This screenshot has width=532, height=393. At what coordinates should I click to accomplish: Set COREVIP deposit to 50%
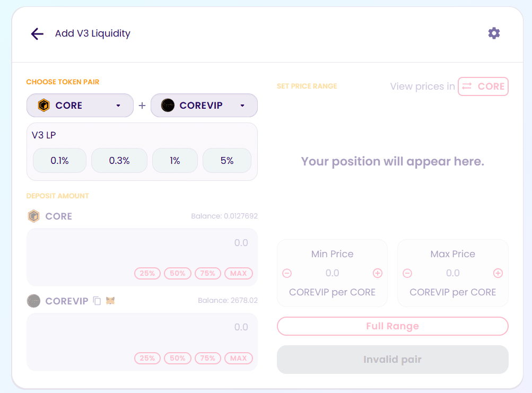pyautogui.click(x=178, y=358)
